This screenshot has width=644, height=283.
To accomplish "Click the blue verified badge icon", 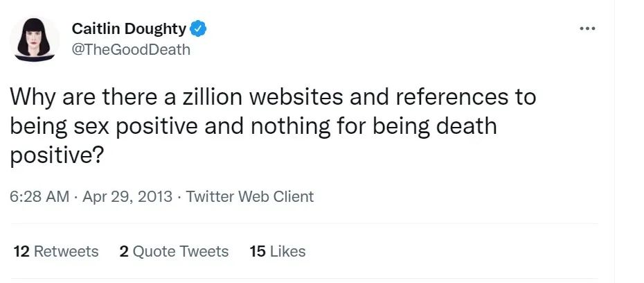I will click(199, 29).
